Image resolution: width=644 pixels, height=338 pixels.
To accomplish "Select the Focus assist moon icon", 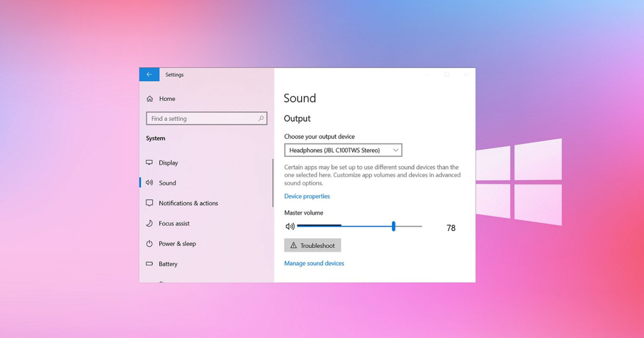I will pyautogui.click(x=150, y=223).
